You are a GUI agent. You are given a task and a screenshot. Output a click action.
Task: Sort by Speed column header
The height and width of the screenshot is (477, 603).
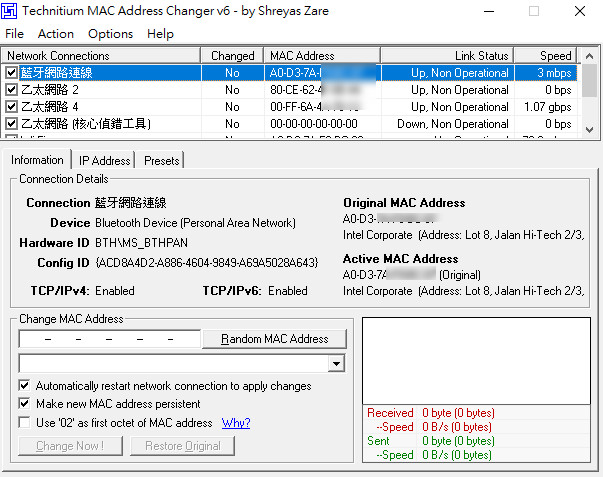545,56
